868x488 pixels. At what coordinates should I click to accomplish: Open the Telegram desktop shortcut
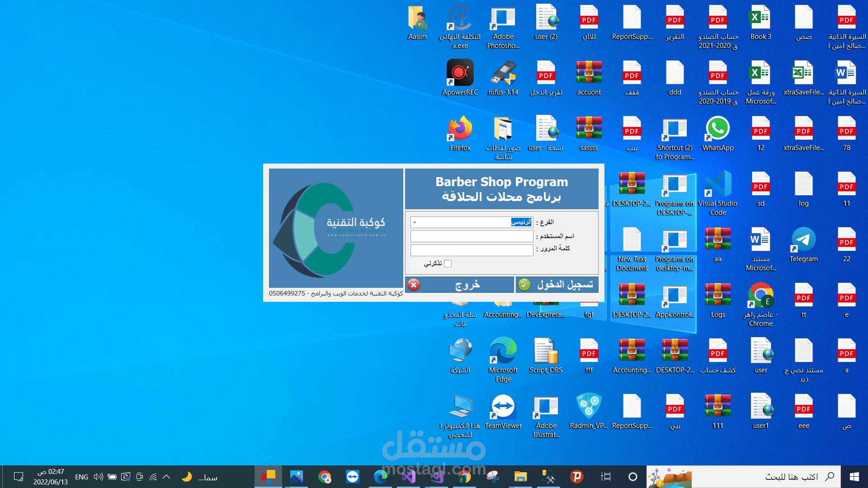click(x=803, y=241)
